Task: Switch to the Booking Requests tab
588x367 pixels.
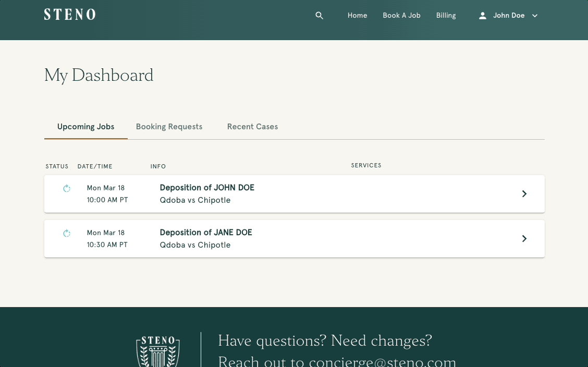Action: 169,127
